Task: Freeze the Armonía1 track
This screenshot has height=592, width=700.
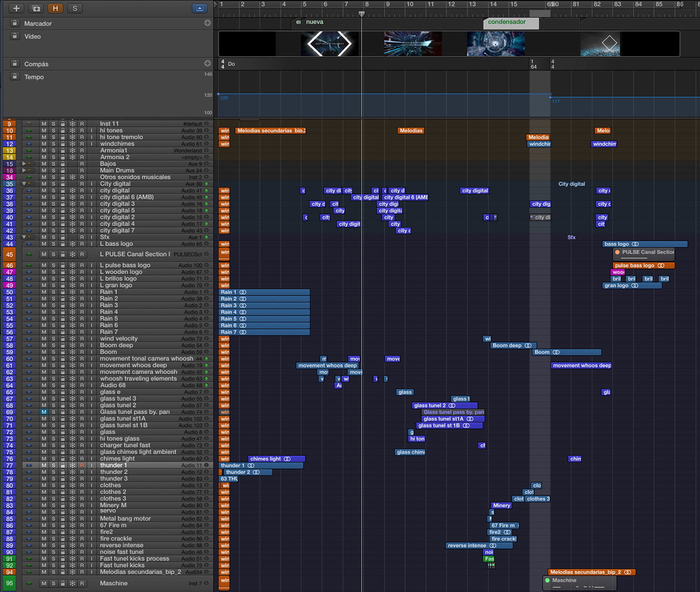Action: [x=72, y=150]
